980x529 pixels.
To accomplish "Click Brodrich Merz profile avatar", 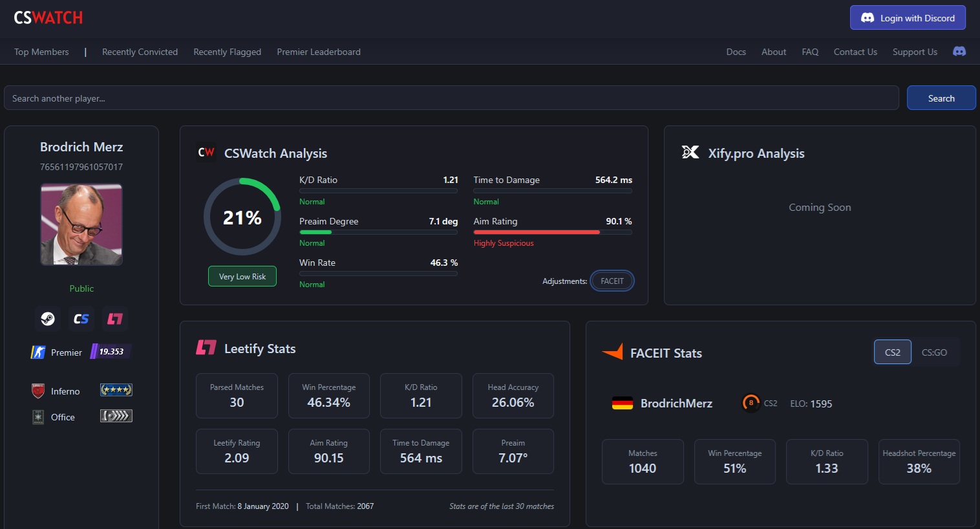I will (81, 224).
